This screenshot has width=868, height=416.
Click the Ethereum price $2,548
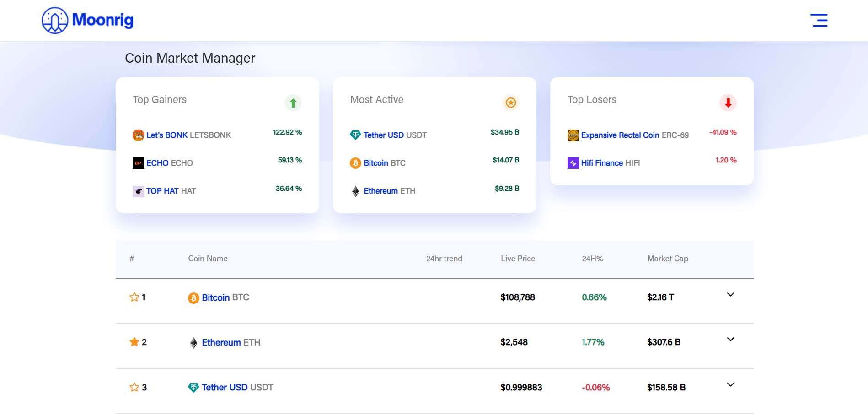514,342
